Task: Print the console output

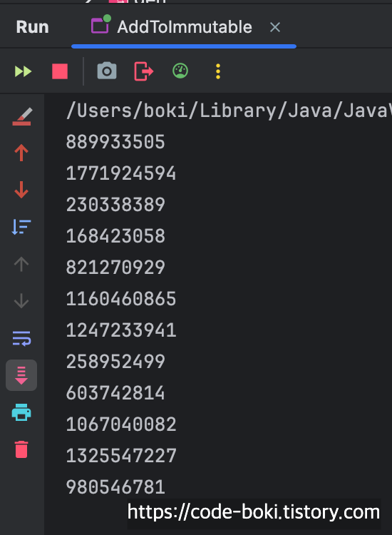Action: pos(21,412)
